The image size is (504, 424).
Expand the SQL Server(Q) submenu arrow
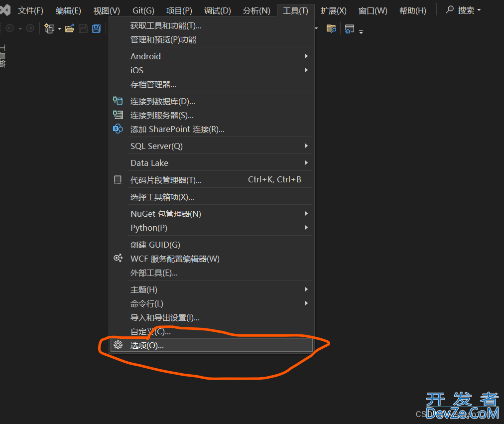[306, 146]
